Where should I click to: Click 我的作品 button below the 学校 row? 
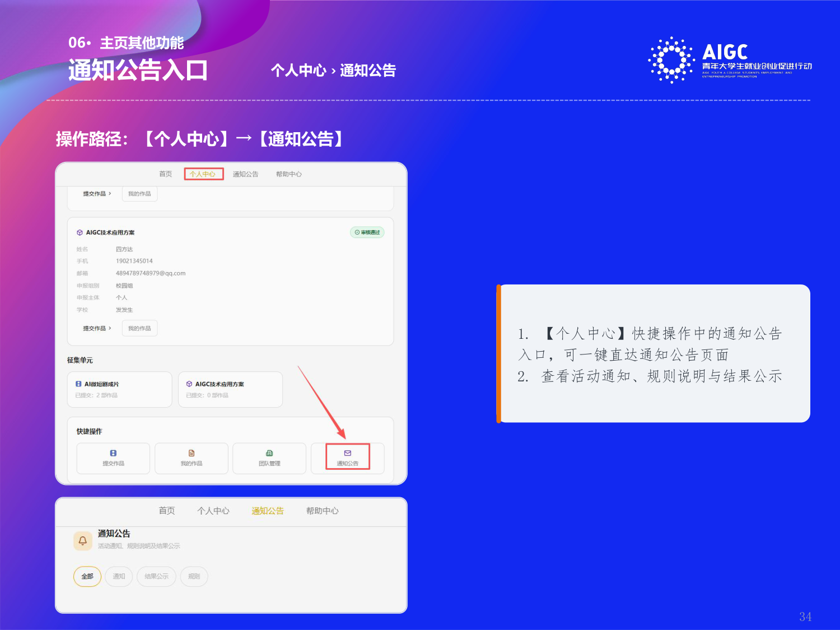point(139,328)
